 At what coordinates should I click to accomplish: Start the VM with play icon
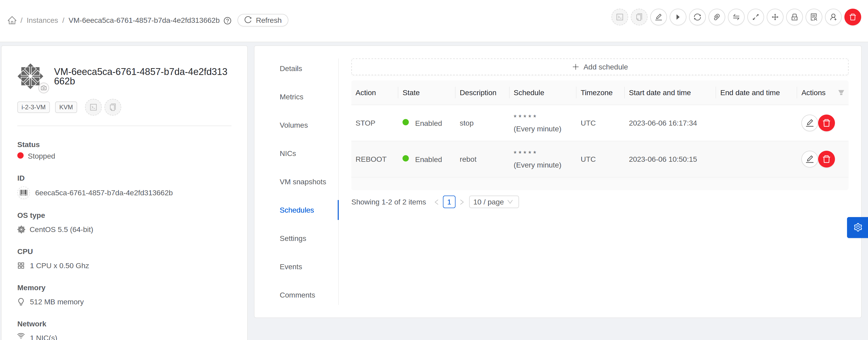click(678, 17)
